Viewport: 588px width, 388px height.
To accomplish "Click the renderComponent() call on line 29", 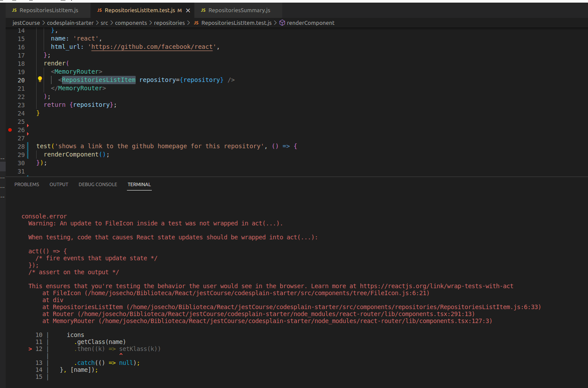I will [x=76, y=154].
